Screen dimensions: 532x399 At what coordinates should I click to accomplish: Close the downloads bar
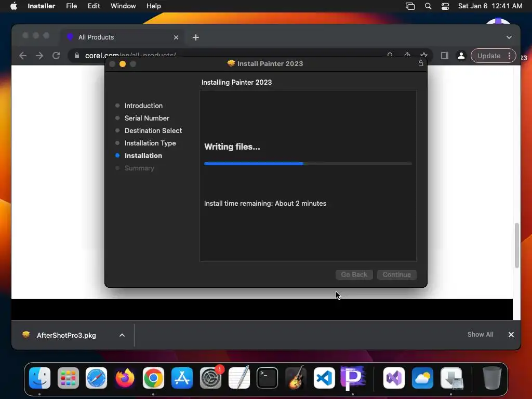[x=511, y=335]
